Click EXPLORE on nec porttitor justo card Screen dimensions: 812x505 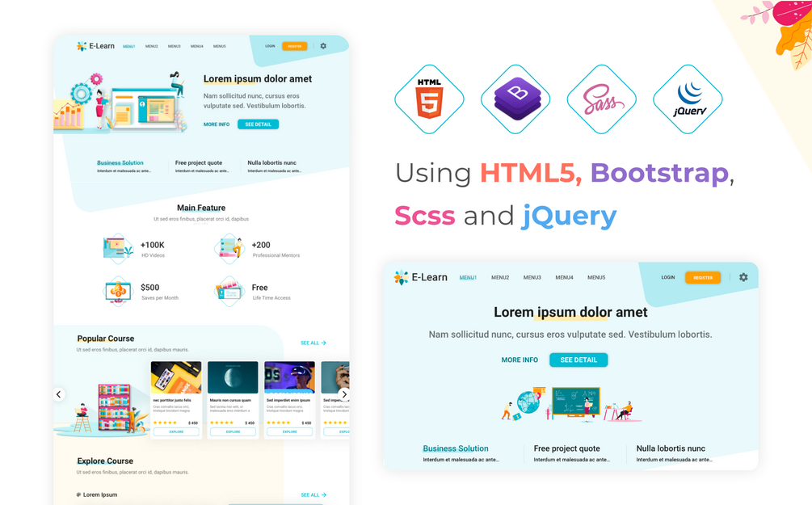(x=176, y=431)
